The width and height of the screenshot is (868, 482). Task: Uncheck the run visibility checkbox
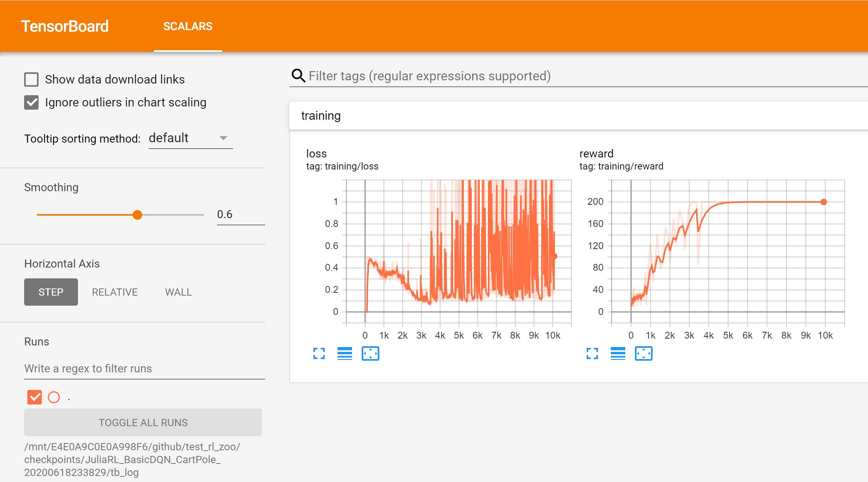(35, 397)
